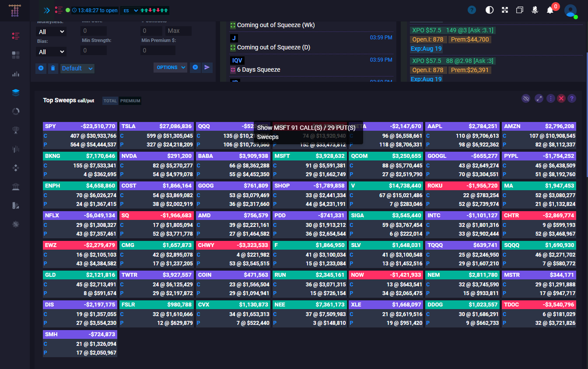Click the OPTIONS button

pos(170,67)
